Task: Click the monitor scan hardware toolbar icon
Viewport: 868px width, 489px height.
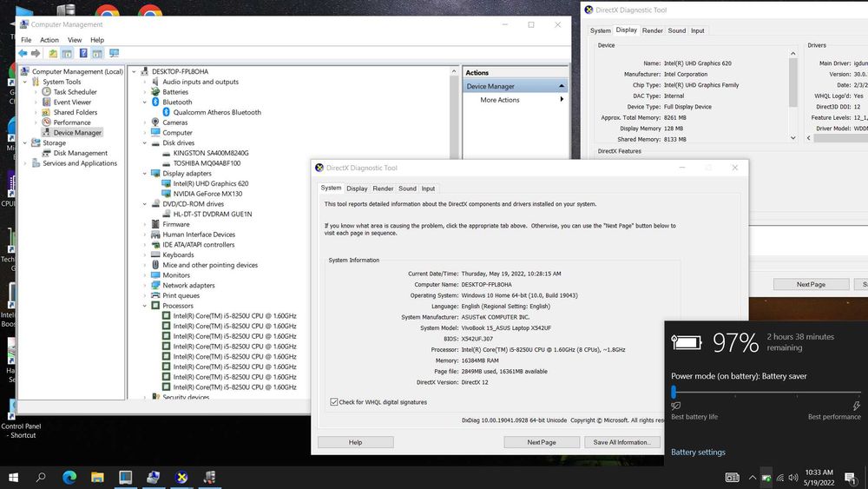Action: pos(114,53)
